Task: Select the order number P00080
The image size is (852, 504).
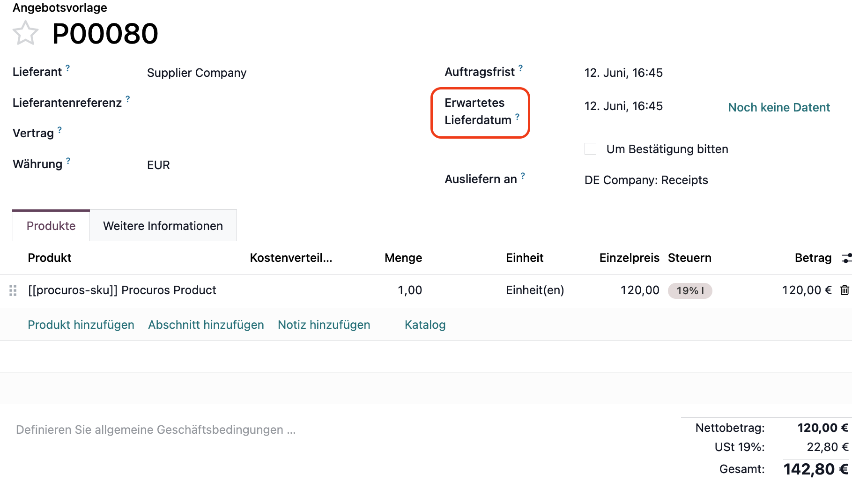Action: point(105,34)
